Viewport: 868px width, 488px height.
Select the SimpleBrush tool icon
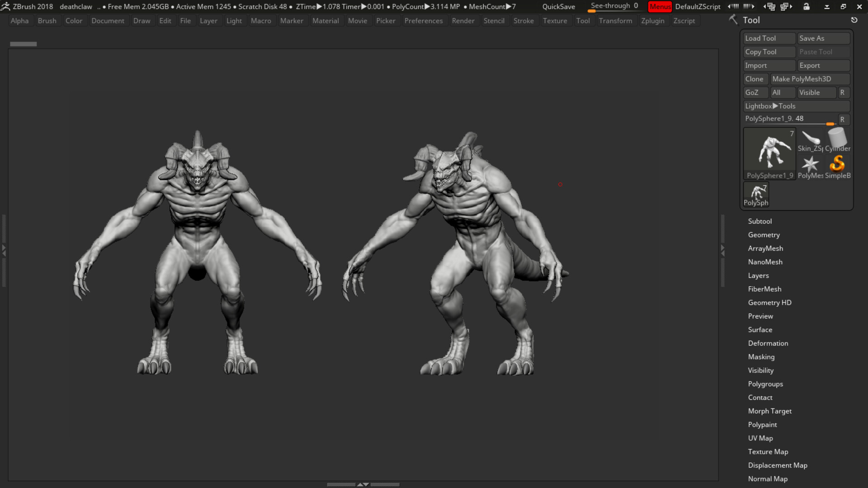[837, 168]
